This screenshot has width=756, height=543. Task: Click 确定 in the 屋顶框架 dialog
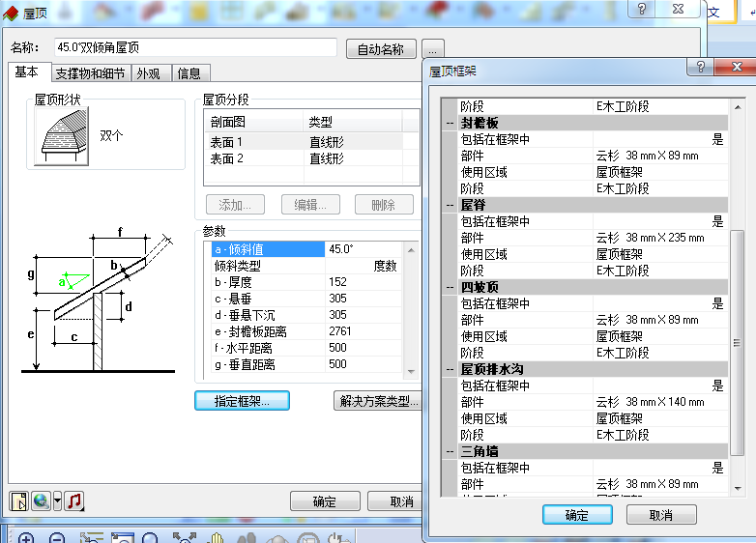(x=577, y=515)
